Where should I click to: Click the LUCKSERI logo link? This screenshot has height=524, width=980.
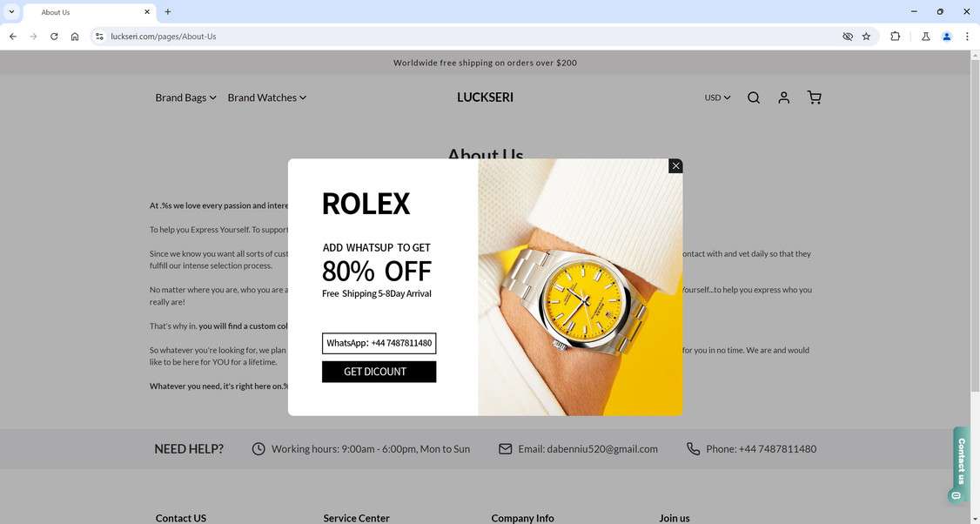pos(485,97)
